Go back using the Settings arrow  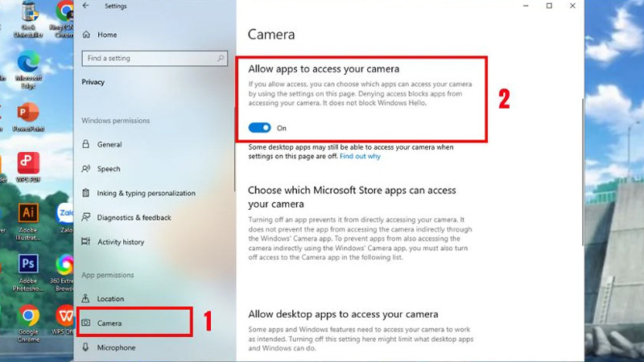pos(85,6)
